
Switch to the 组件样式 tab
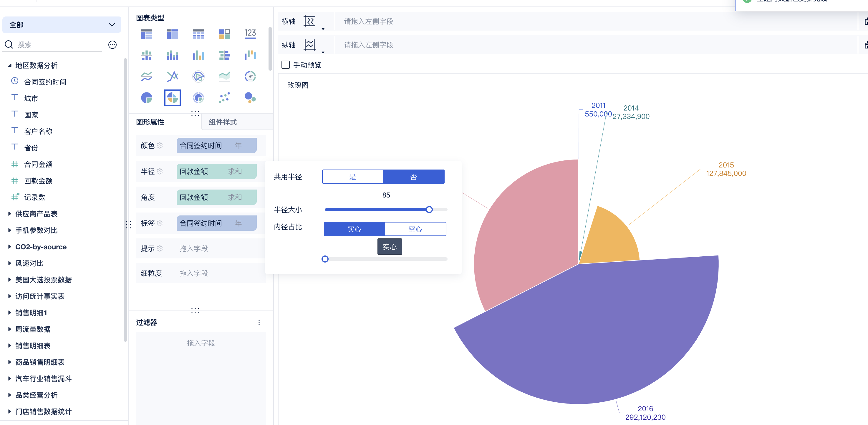[x=223, y=122]
